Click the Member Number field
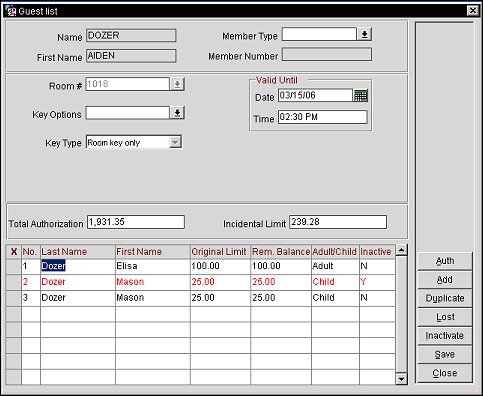483x396 pixels. pyautogui.click(x=327, y=55)
